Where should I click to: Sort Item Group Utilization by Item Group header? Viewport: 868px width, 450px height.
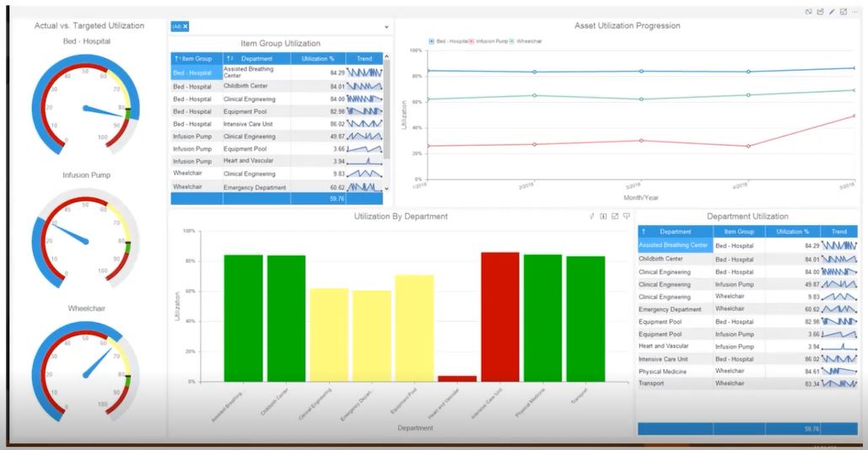coord(197,59)
